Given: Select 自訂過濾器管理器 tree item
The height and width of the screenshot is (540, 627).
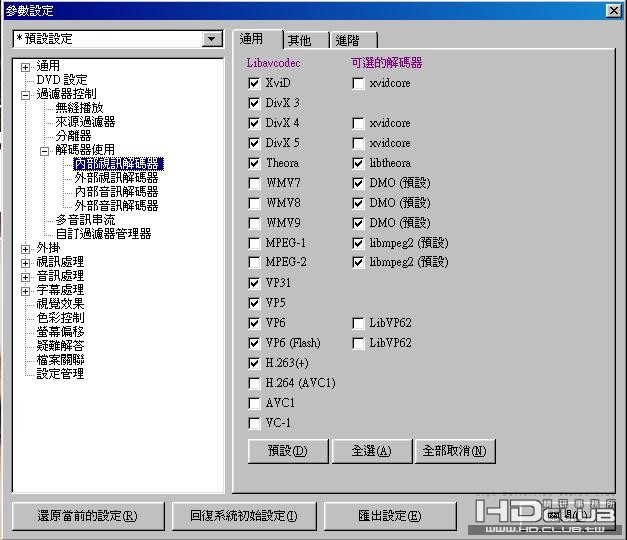Looking at the screenshot, I should point(104,234).
